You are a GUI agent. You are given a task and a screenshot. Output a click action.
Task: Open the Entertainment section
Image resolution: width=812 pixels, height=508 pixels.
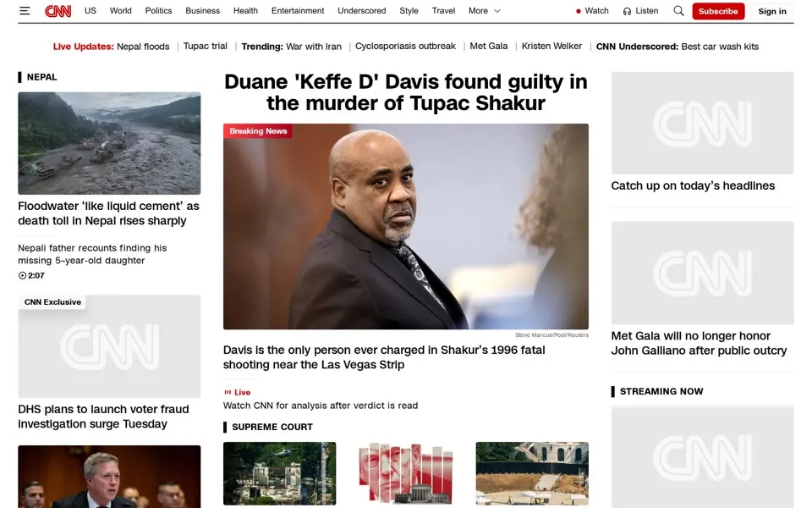click(298, 11)
